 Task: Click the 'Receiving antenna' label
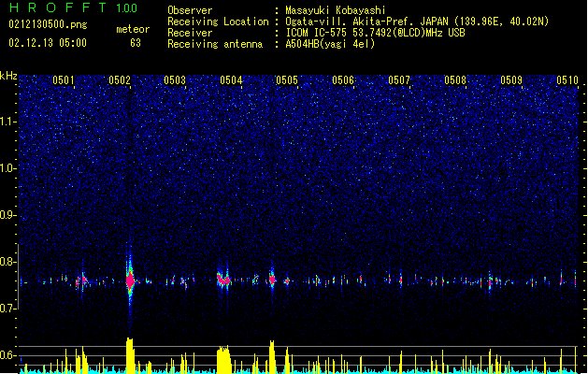point(215,44)
